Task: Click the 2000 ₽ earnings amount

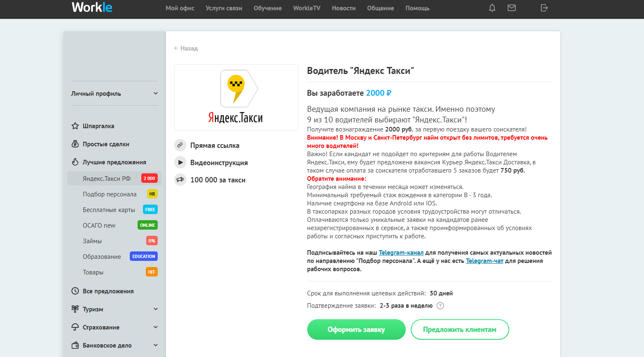Action: coord(378,93)
